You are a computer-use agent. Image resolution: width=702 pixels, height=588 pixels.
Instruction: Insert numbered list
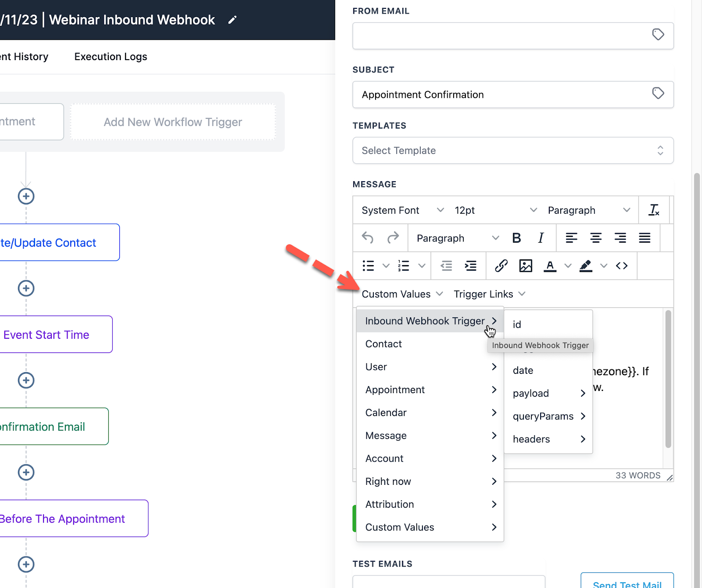pyautogui.click(x=404, y=265)
